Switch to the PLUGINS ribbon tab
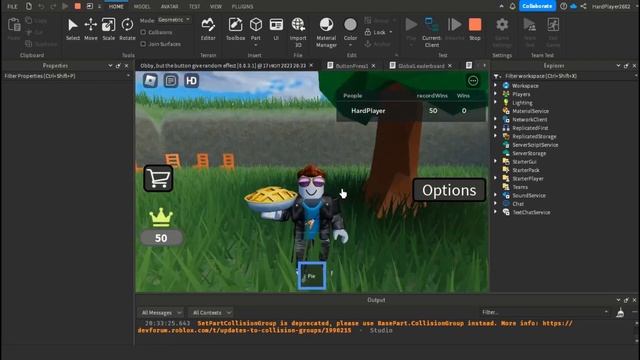The height and width of the screenshot is (360, 640). pyautogui.click(x=242, y=7)
